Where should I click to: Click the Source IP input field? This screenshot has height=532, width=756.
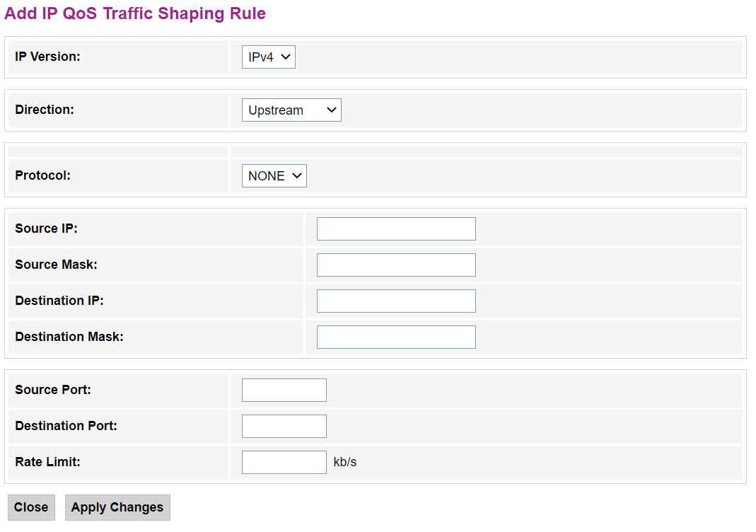396,229
